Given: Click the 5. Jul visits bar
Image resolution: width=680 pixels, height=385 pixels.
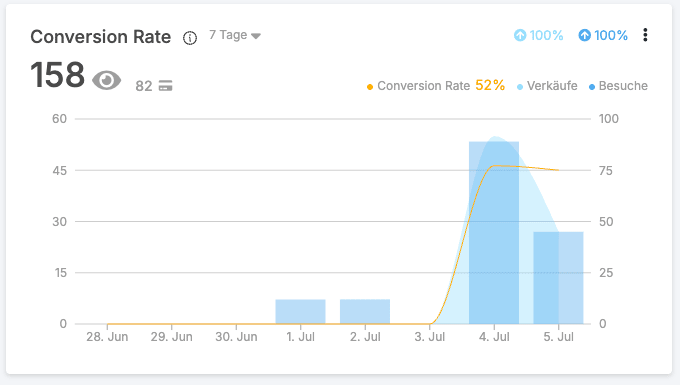Looking at the screenshot, I should tap(559, 278).
